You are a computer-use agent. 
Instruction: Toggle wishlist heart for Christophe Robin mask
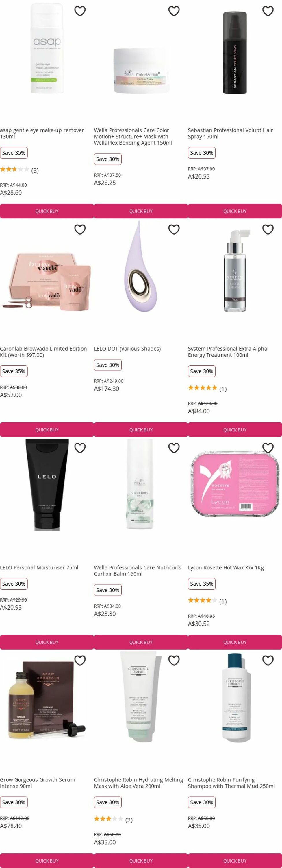174,661
